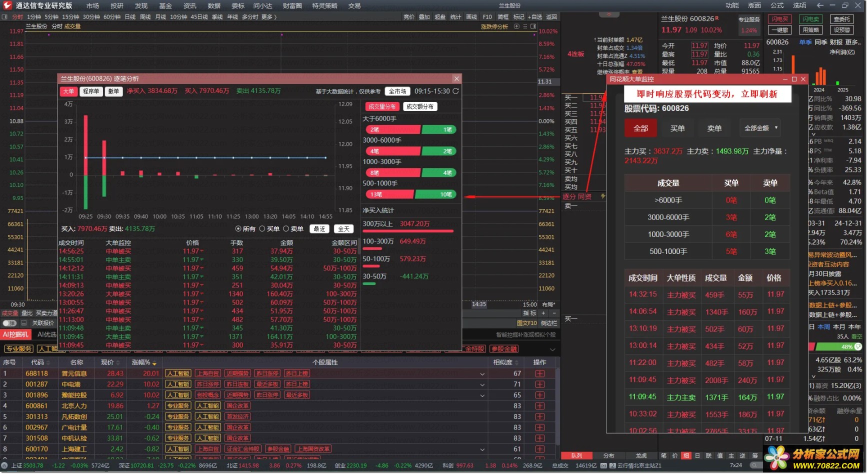Toggle the 弹 switch above AI挖掘机
The height and width of the screenshot is (474, 868).
(x=9, y=323)
